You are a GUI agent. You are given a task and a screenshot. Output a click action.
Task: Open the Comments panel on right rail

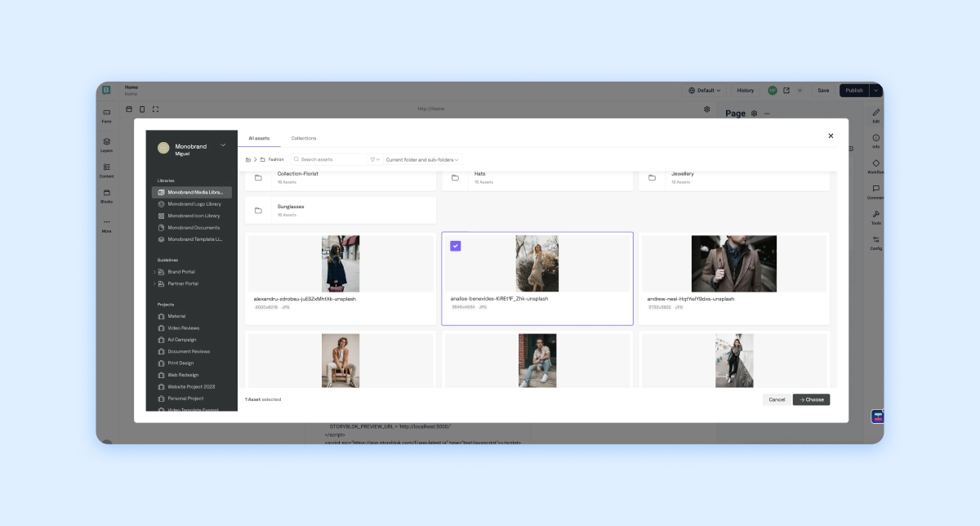[x=875, y=192]
